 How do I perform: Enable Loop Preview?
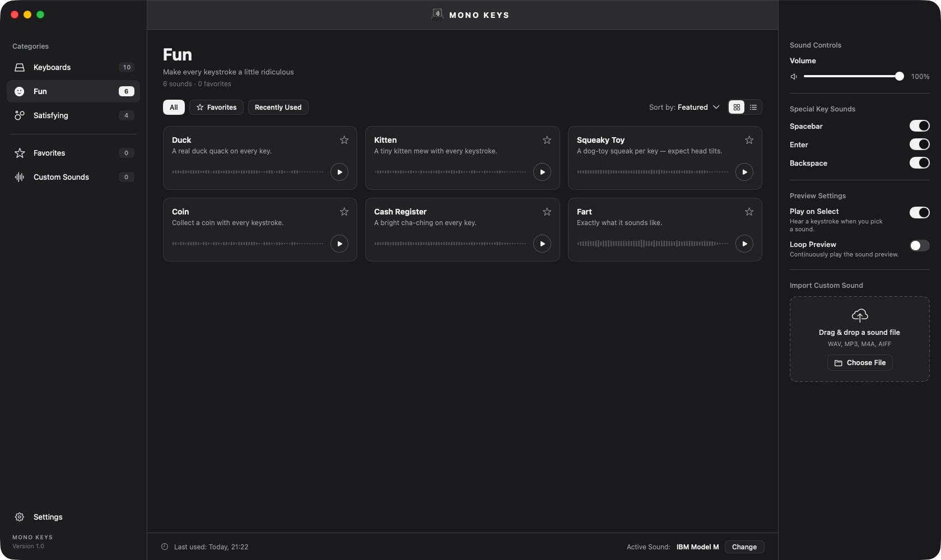pos(920,245)
